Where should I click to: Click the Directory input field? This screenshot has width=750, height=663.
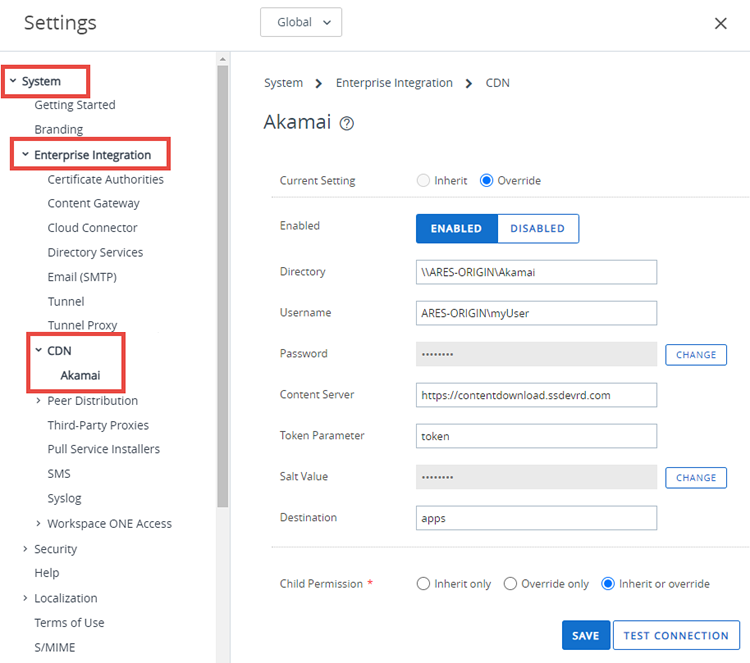[x=536, y=272]
